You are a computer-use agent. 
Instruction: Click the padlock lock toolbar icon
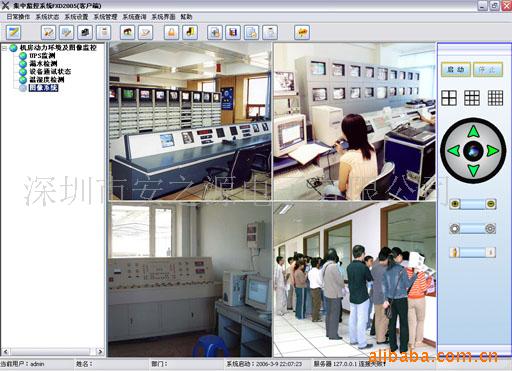[x=171, y=33]
